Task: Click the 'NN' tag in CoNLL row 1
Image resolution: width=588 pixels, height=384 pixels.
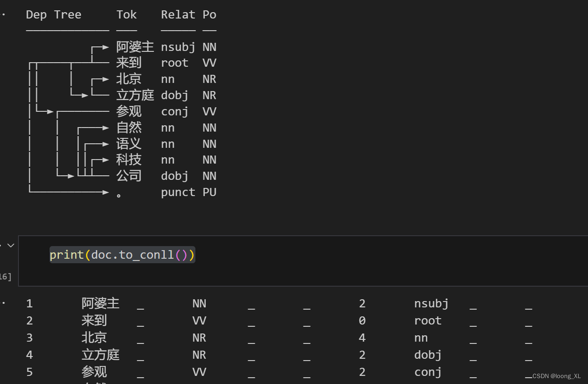Action: (199, 303)
